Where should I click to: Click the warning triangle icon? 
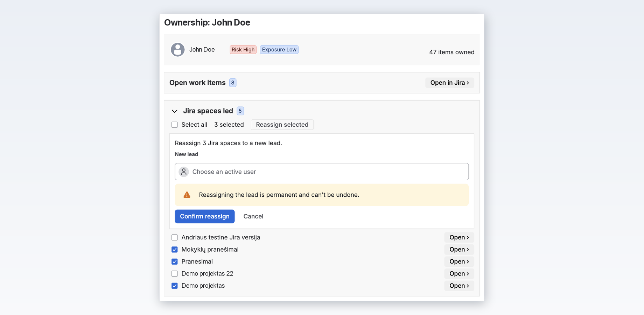tap(187, 195)
